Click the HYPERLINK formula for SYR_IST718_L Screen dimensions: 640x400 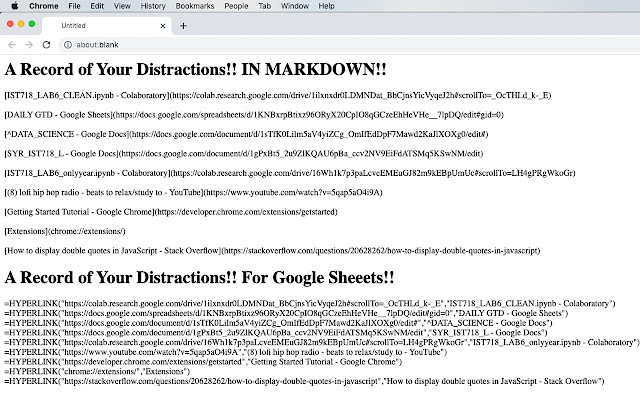click(x=276, y=333)
